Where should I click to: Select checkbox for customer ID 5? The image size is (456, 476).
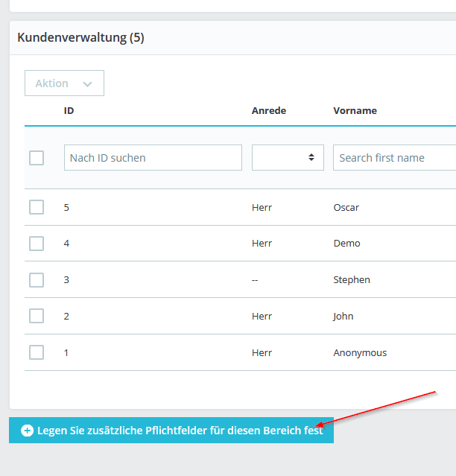pos(37,207)
